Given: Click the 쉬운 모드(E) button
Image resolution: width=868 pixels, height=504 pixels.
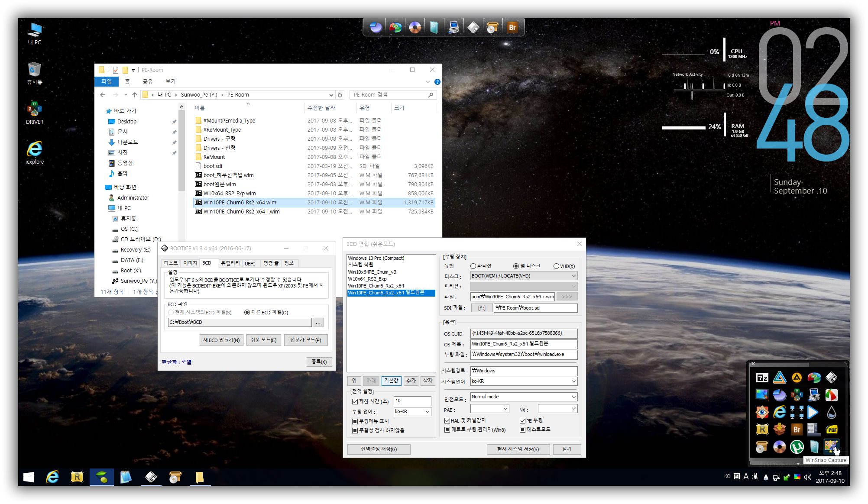Looking at the screenshot, I should click(263, 340).
